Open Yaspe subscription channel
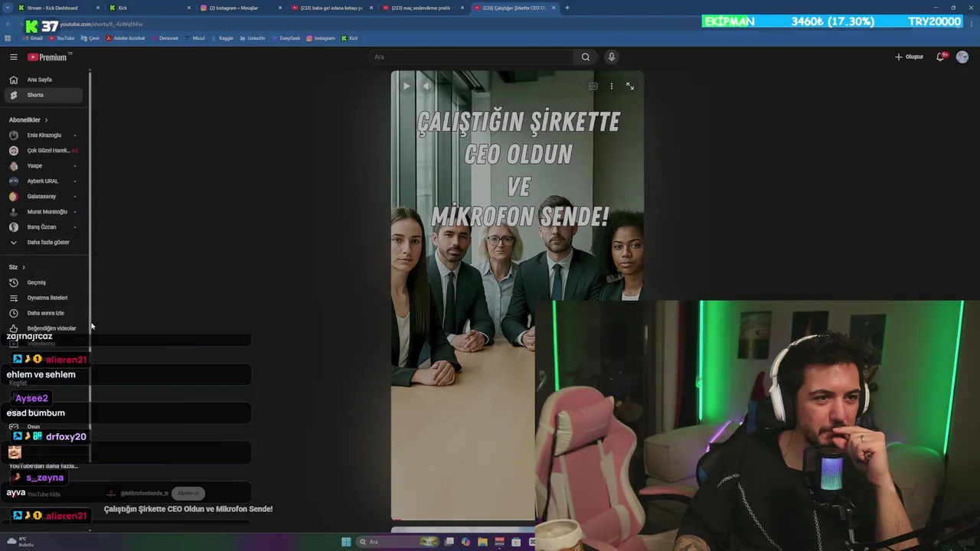 [43, 165]
